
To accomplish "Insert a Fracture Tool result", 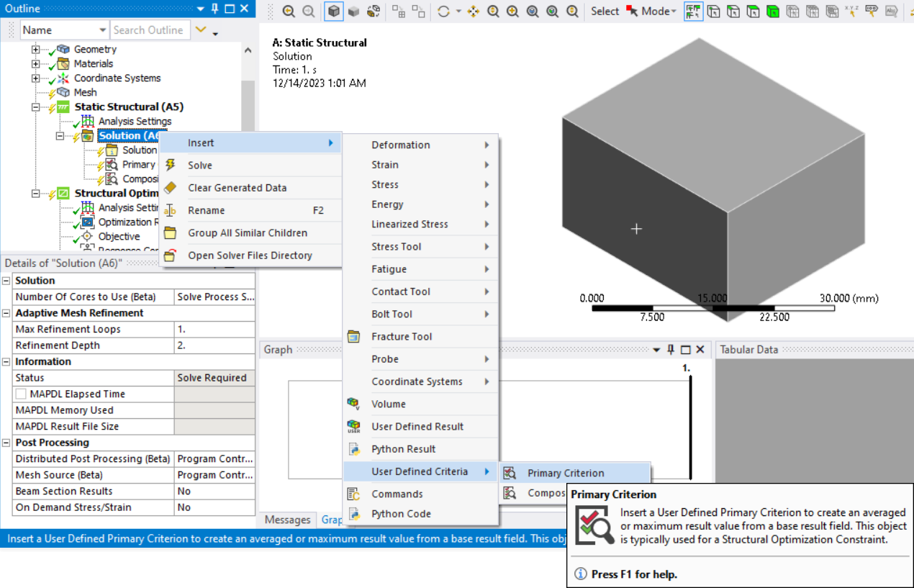I will tap(402, 337).
